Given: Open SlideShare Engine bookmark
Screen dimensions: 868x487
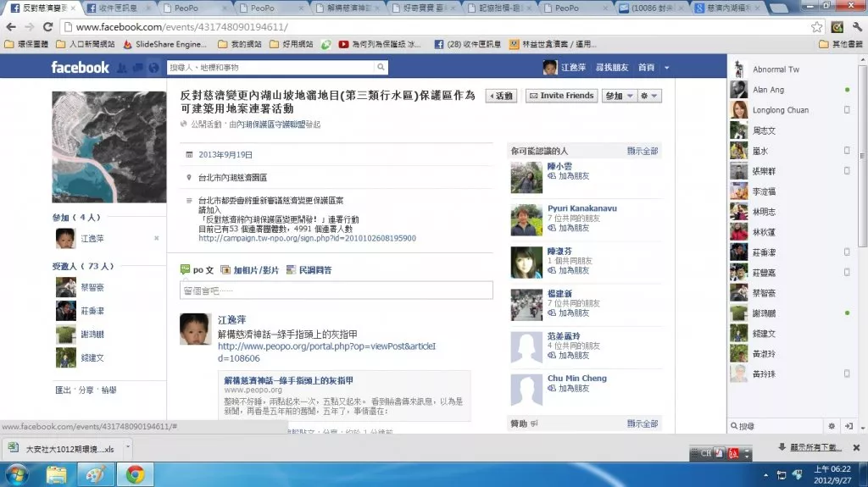Looking at the screenshot, I should [165, 44].
